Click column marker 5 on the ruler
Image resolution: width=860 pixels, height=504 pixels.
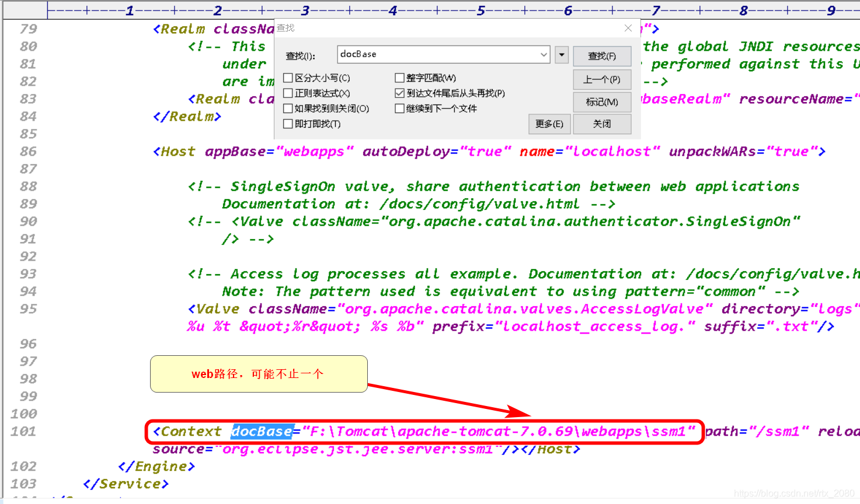(481, 10)
